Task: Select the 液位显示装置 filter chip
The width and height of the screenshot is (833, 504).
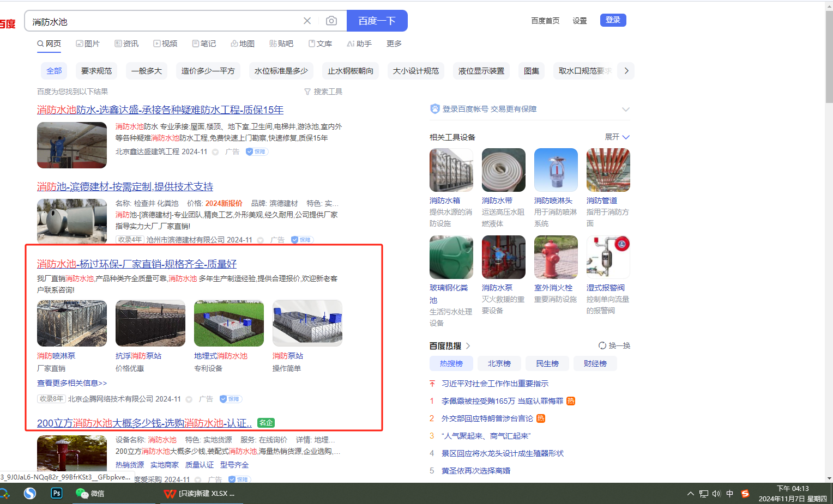Action: (x=481, y=71)
